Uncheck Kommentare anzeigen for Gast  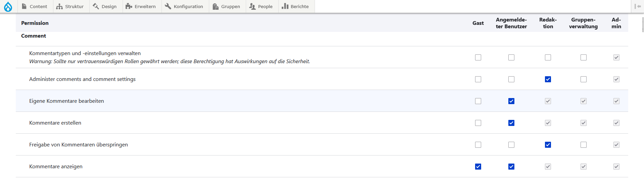tap(478, 167)
